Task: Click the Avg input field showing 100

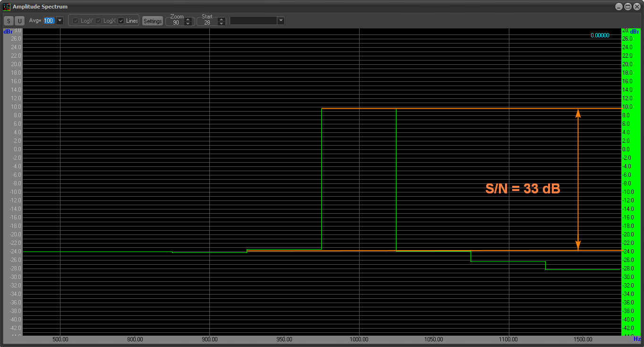Action: click(49, 21)
